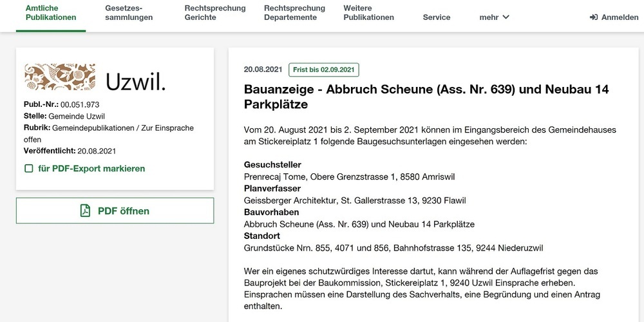Click the Uzwil leaf pattern logo
Image resolution: width=644 pixels, height=322 pixels.
60,77
